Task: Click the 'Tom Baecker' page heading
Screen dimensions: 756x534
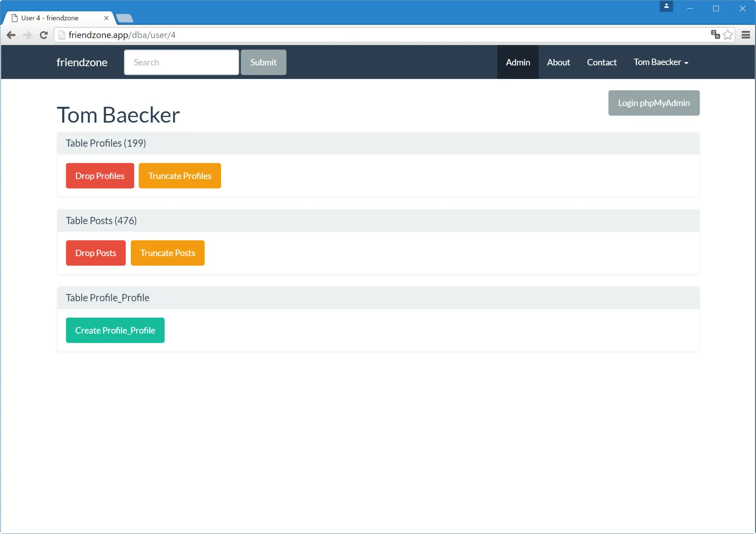Action: click(119, 115)
